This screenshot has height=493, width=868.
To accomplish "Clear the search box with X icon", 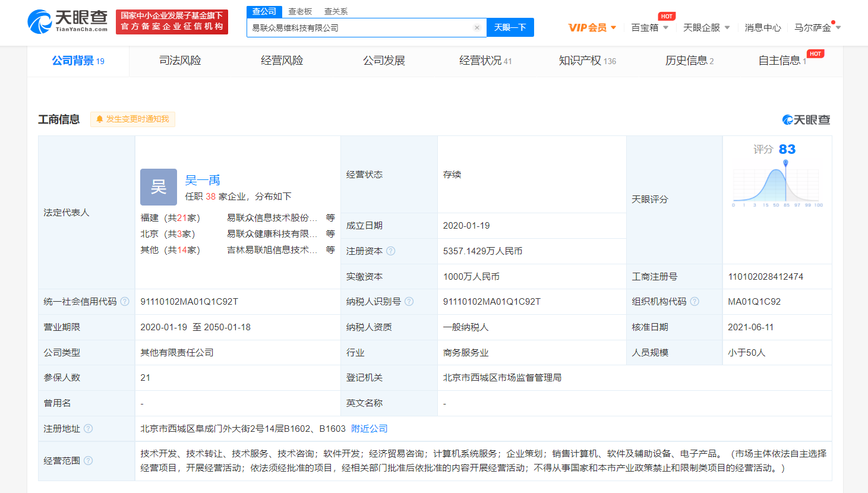I will (476, 28).
